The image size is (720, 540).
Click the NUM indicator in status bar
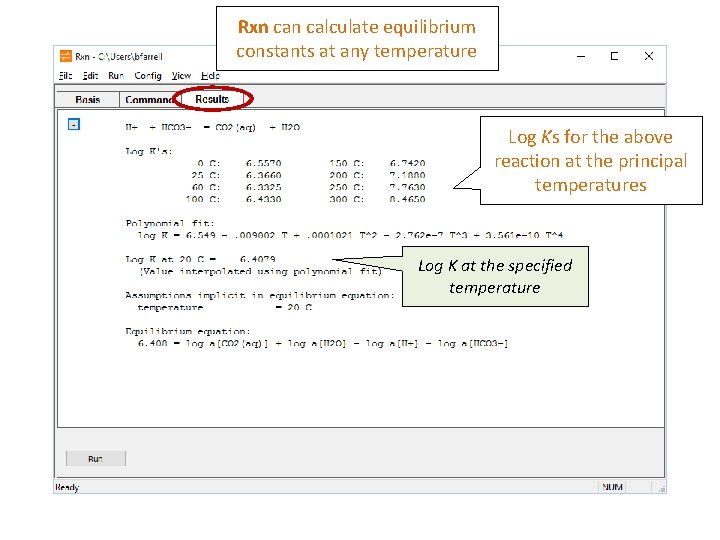click(x=612, y=487)
